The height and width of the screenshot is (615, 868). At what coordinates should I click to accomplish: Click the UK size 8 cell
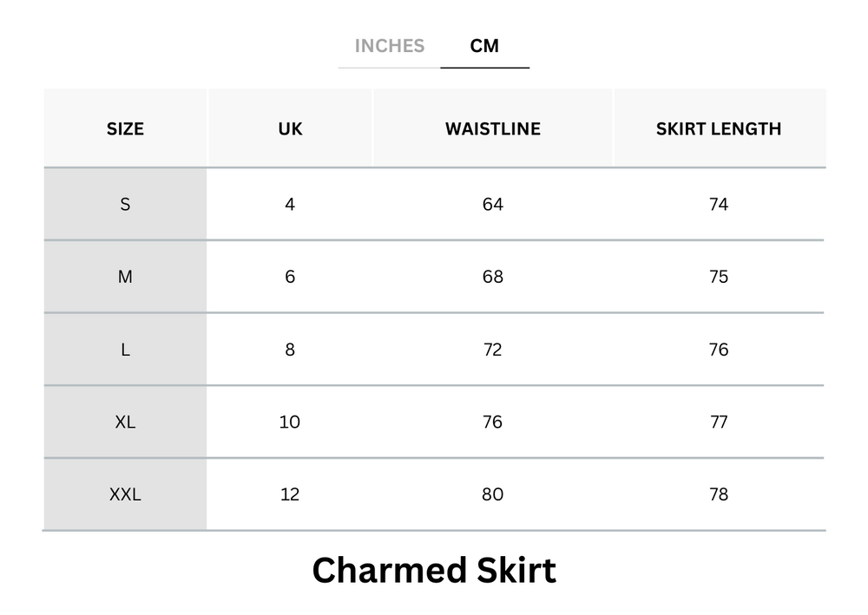coord(290,350)
